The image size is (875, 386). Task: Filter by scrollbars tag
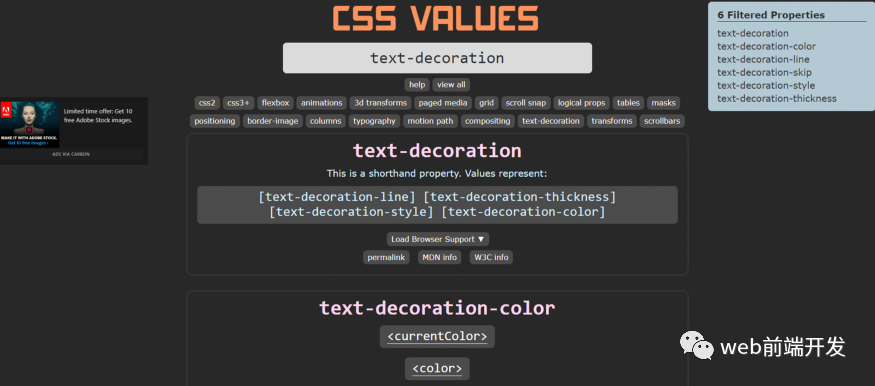(x=662, y=121)
